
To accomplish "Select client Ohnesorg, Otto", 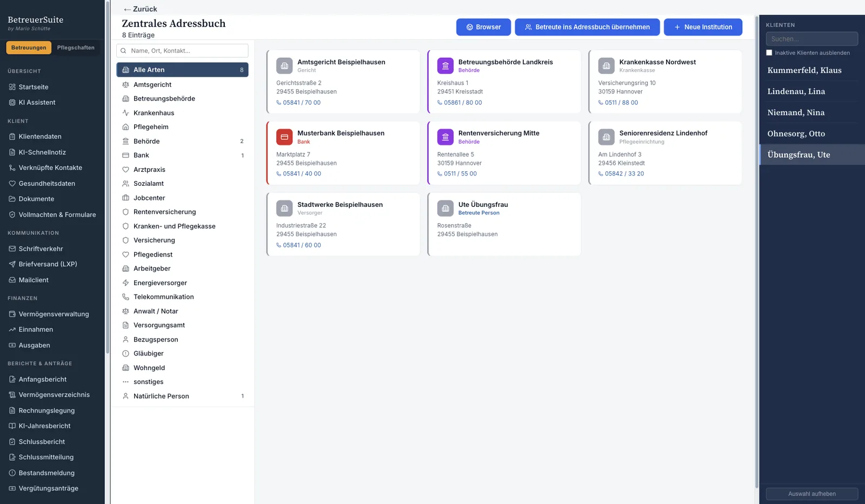I will tap(812, 133).
